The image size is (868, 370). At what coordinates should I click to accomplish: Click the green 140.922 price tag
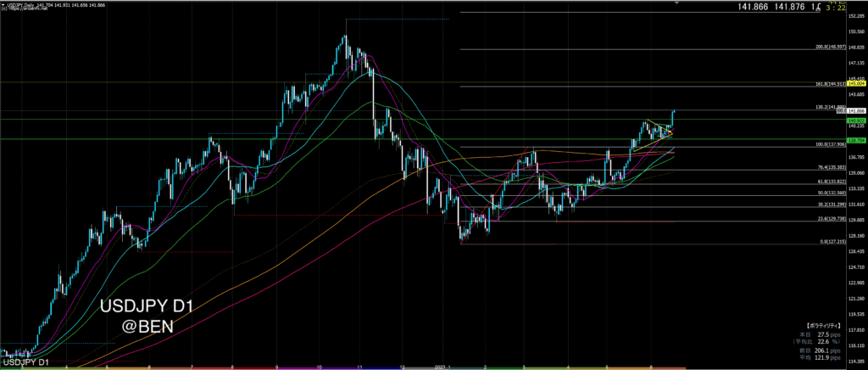pos(855,121)
